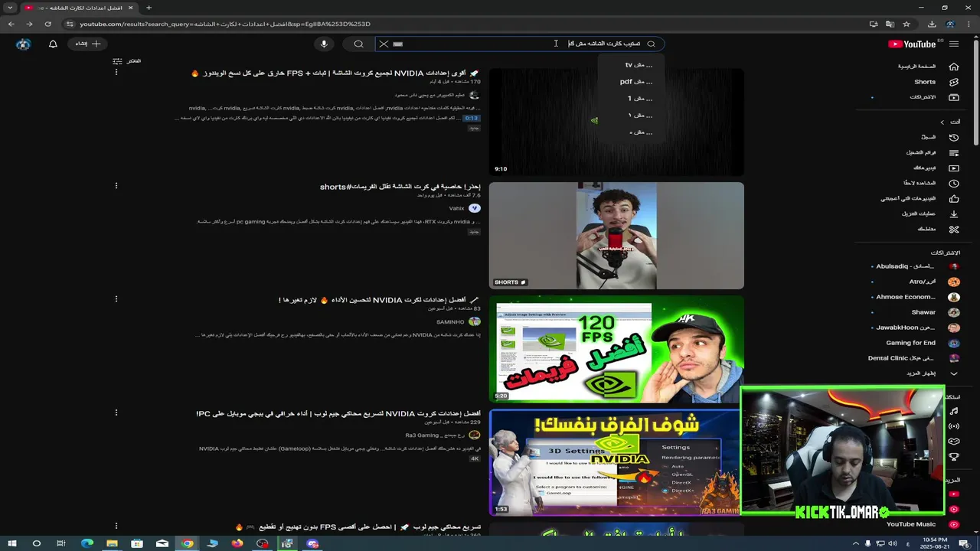Open options menu for first NVIDIA FPS video
The width and height of the screenshot is (980, 551).
[x=116, y=72]
